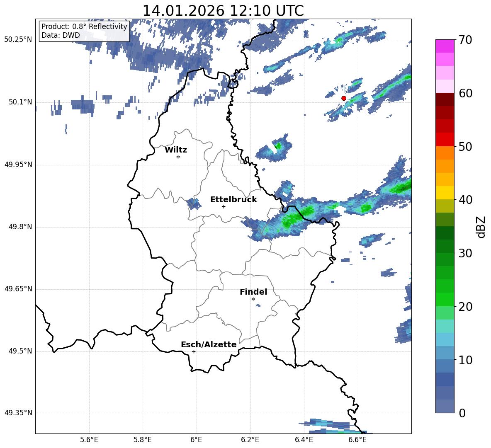Image resolution: width=491 pixels, height=448 pixels.
Task: Click the colorbar value 20
Action: coord(465,306)
